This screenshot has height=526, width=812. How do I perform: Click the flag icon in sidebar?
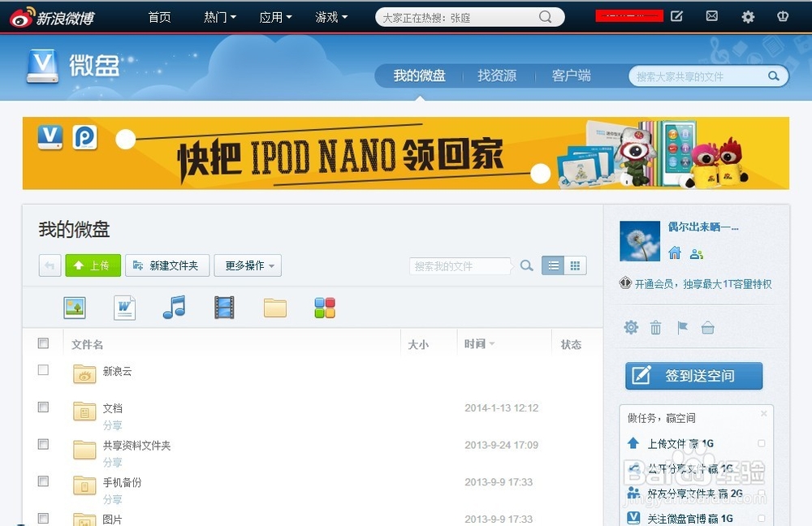click(x=683, y=327)
